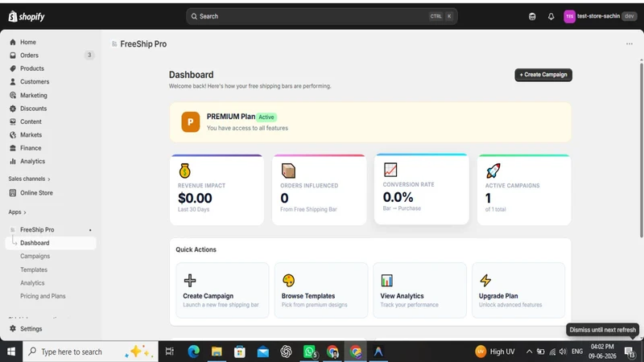This screenshot has height=362, width=644.
Task: Click the Active plan status badge
Action: [x=266, y=117]
